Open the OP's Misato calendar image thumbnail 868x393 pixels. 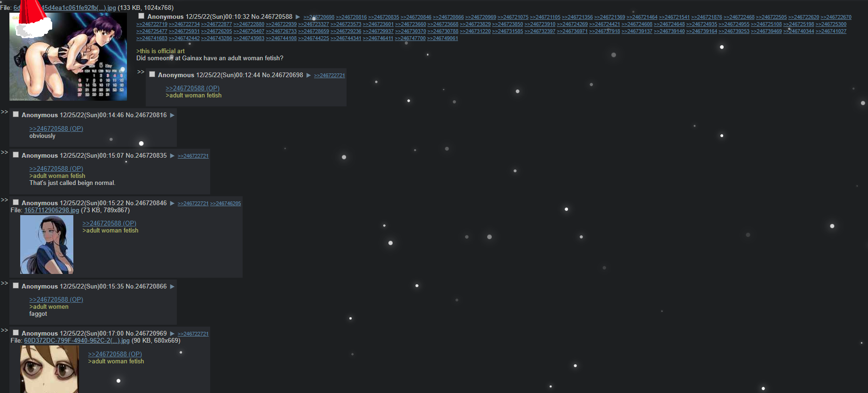point(68,56)
